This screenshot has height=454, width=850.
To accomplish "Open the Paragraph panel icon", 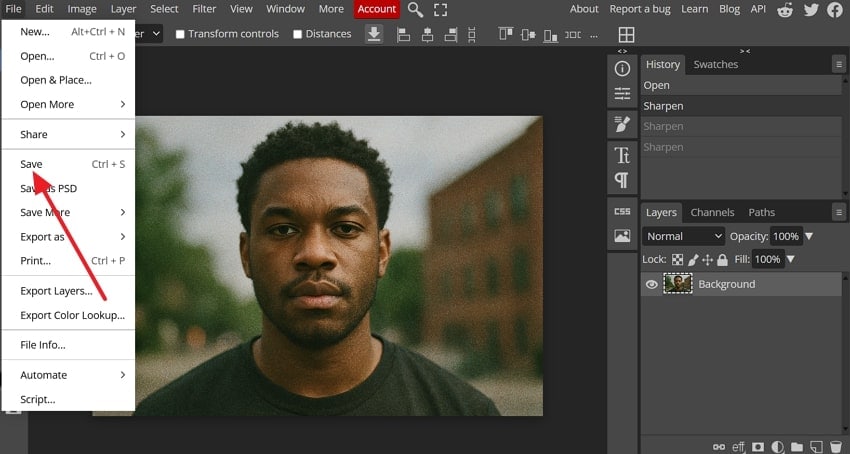I will click(x=622, y=180).
